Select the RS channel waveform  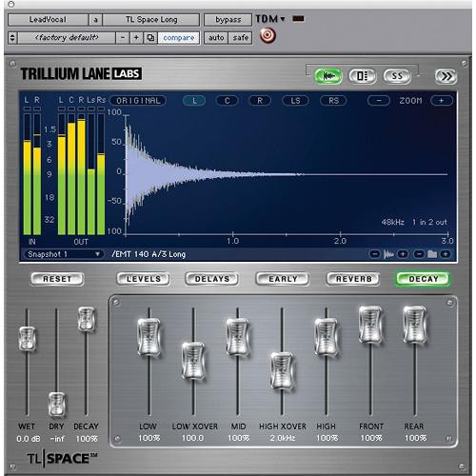(x=333, y=101)
